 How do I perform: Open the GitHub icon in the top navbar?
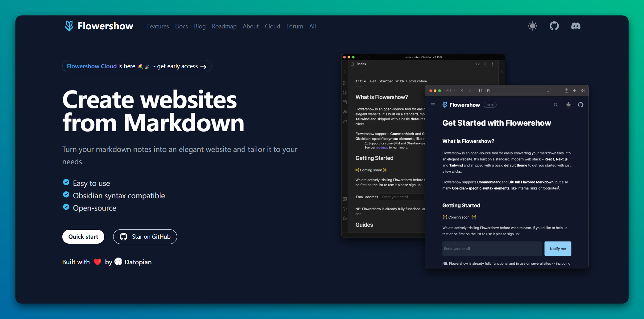554,26
